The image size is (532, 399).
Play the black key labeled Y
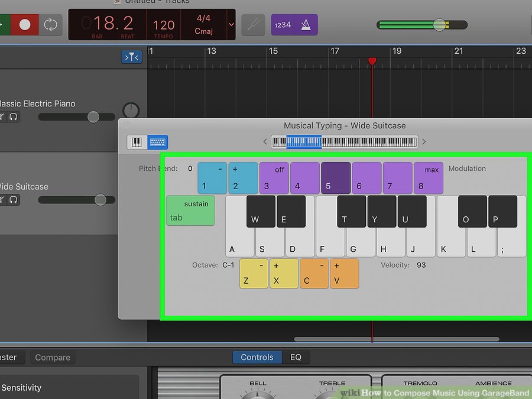(x=382, y=212)
